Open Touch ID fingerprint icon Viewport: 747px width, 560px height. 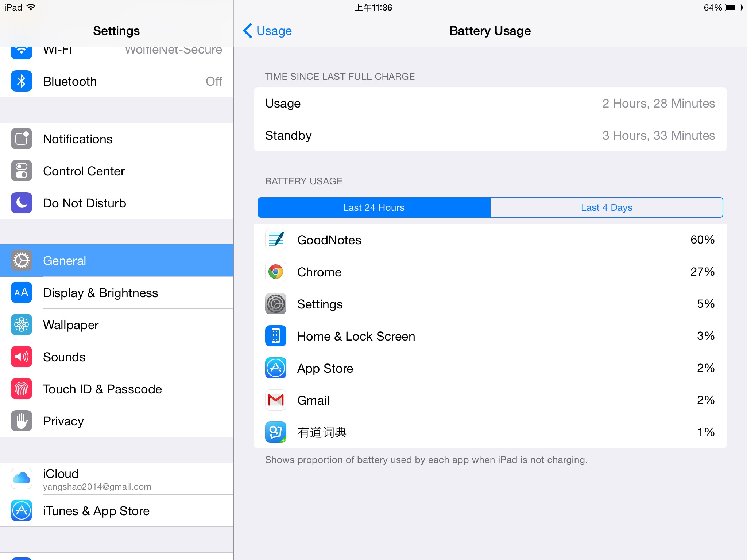[x=22, y=389]
